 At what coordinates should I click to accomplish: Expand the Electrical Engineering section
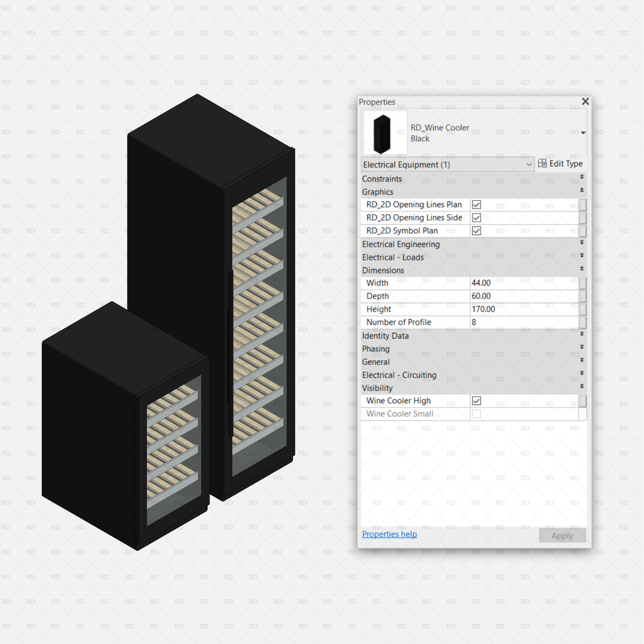(582, 243)
